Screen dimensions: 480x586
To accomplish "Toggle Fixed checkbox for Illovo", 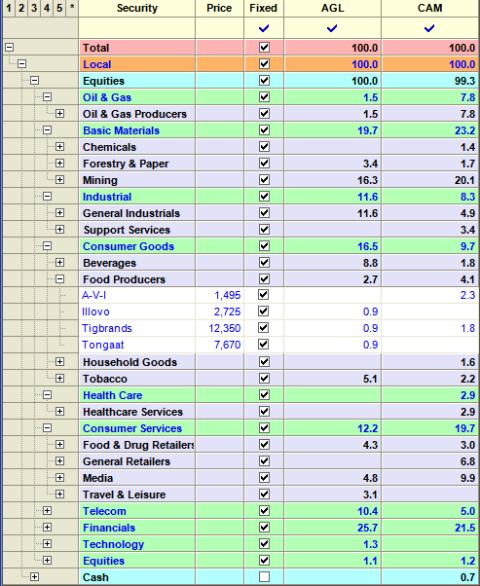I will tap(264, 311).
